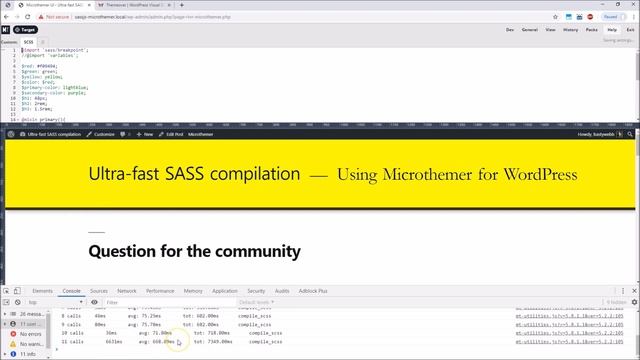Switch to the DevTools Audits tab

[x=282, y=291]
